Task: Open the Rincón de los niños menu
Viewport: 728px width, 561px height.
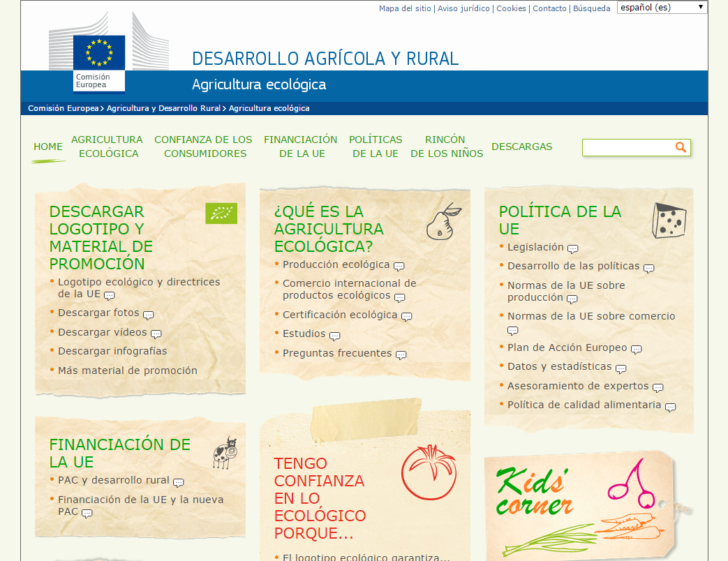Action: pos(446,147)
